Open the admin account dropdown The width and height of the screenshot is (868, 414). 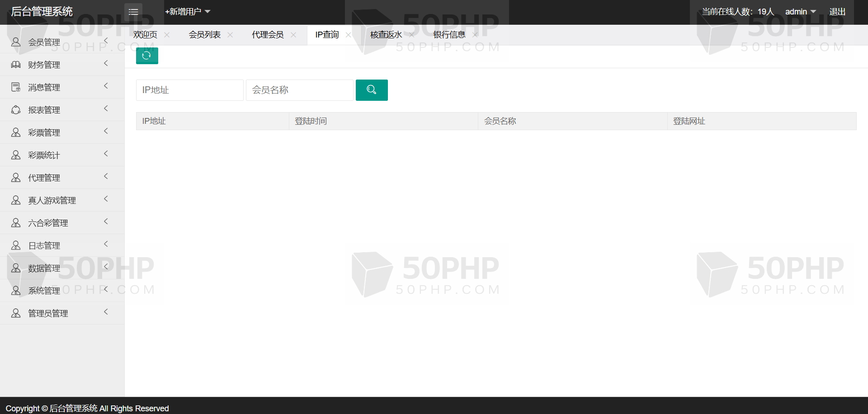pyautogui.click(x=800, y=12)
